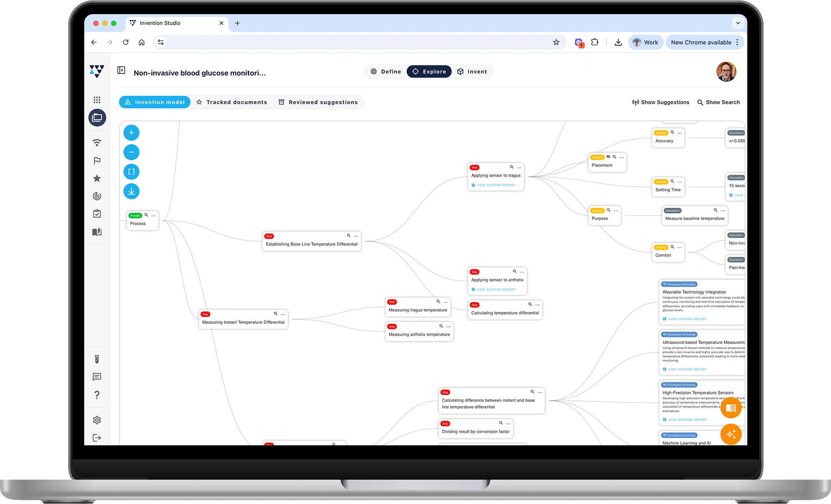This screenshot has width=831, height=504.
Task: Toggle the hidden eye icon on Placement node
Action: [608, 157]
